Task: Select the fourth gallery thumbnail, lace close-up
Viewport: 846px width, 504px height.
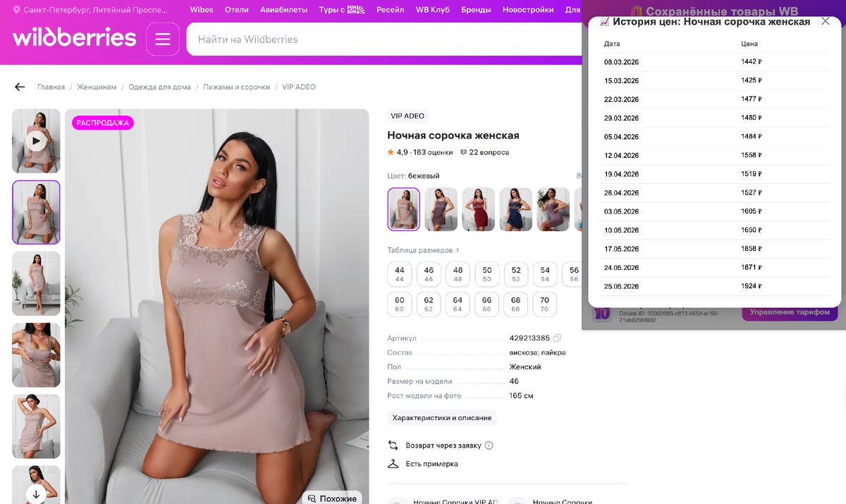Action: (x=36, y=355)
